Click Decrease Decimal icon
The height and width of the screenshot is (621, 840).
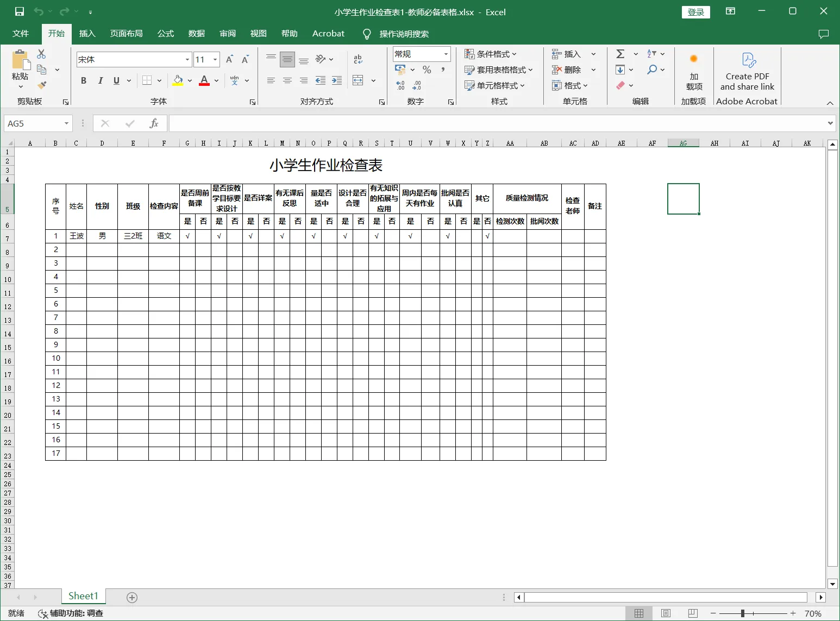click(417, 85)
